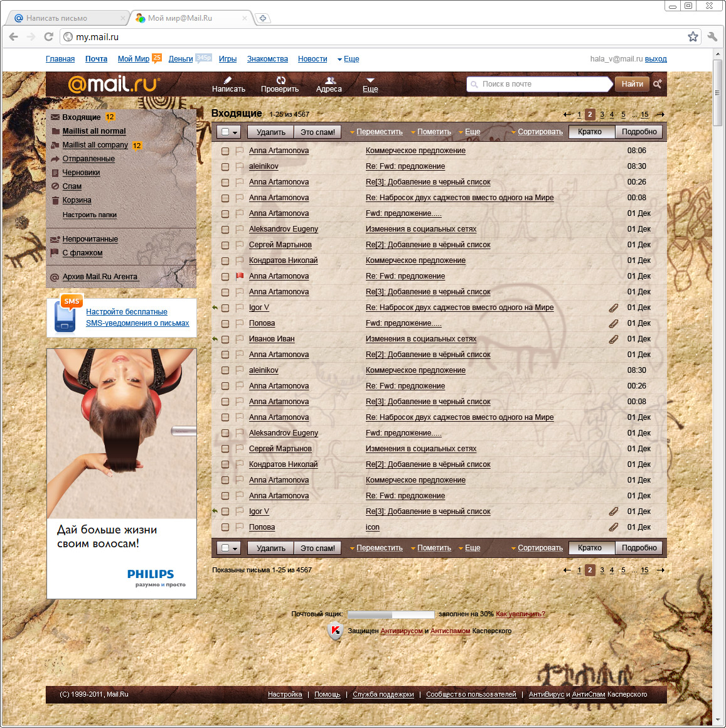Click attachment paperclip on Попова Fwd: предложение email
The image size is (726, 728).
[x=613, y=323]
